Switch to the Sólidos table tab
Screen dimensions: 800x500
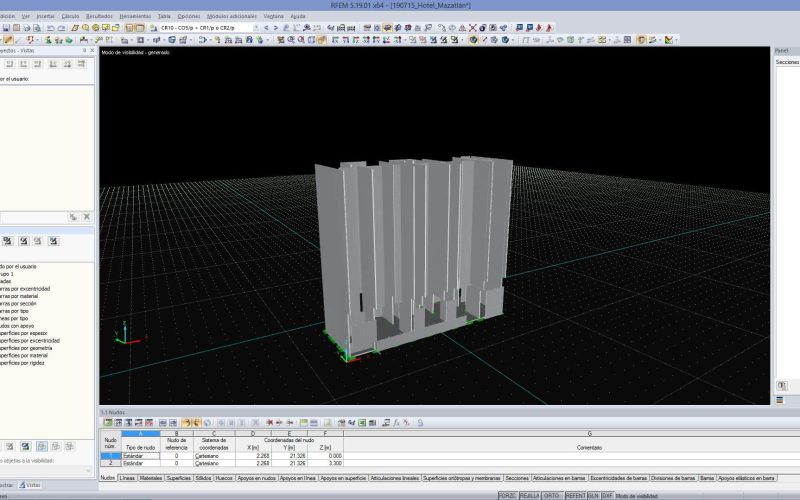coord(203,478)
